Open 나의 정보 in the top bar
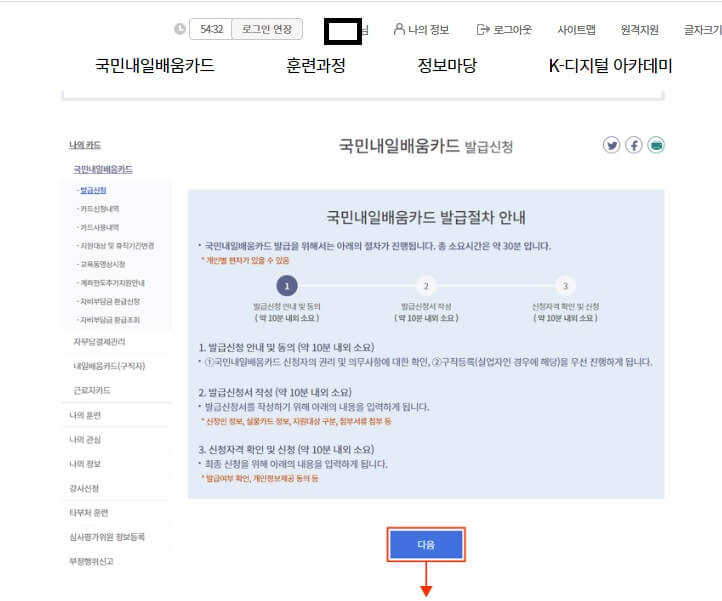Image resolution: width=722 pixels, height=601 pixels. point(421,29)
